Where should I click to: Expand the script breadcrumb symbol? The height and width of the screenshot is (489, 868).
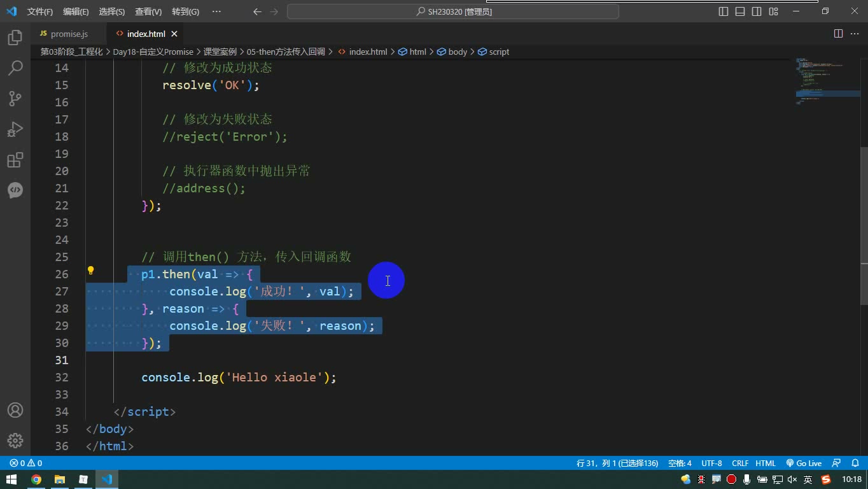point(493,52)
